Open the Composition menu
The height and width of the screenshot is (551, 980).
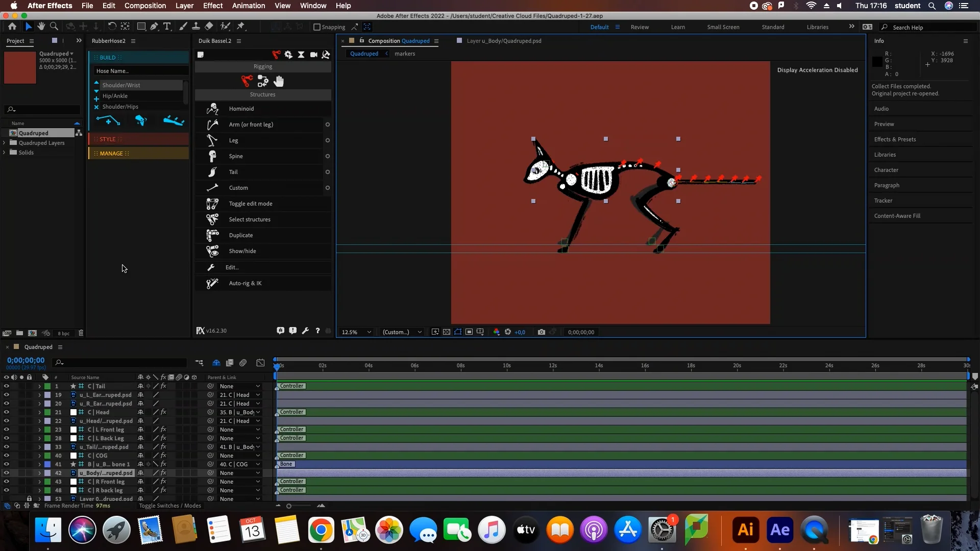coord(145,6)
